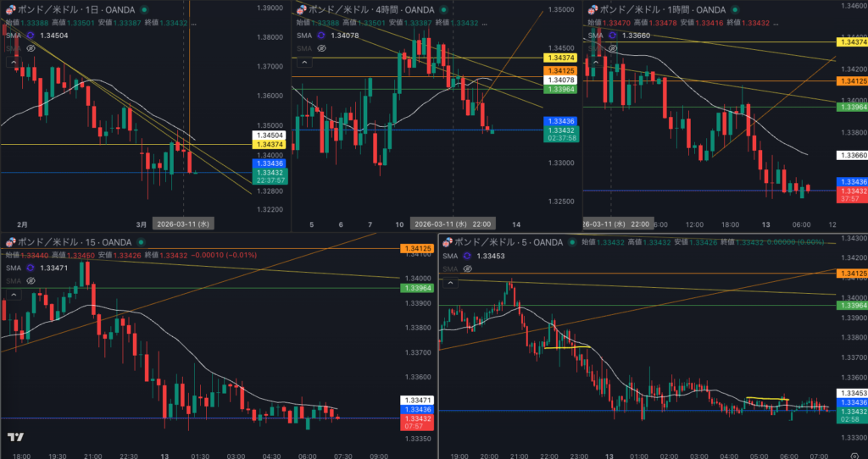Click the GBP/USD flag icon on 5-minute chart
868x459 pixels.
click(448, 242)
